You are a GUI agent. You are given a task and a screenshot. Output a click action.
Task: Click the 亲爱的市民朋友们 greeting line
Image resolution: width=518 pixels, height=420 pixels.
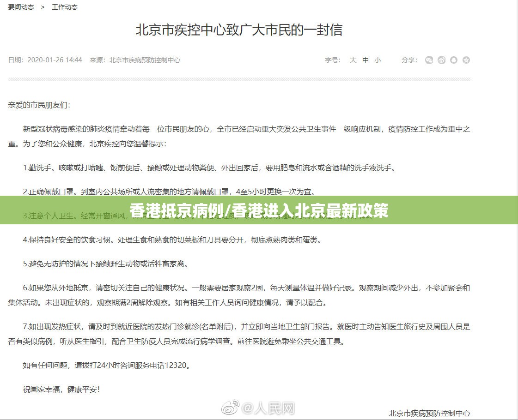coord(39,105)
